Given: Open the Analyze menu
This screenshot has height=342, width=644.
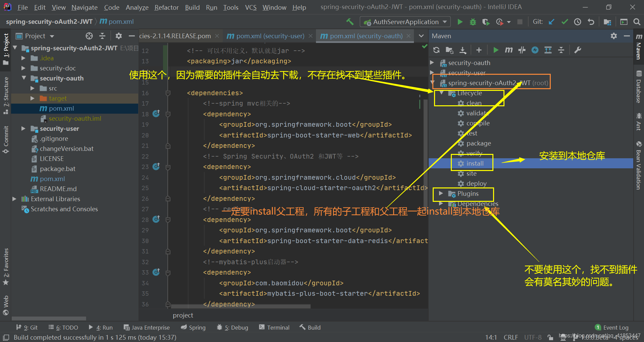Looking at the screenshot, I should pyautogui.click(x=137, y=7).
